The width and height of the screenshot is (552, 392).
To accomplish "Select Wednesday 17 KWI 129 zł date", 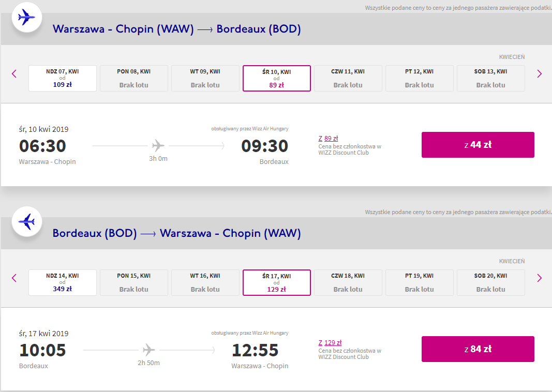I will (x=276, y=282).
